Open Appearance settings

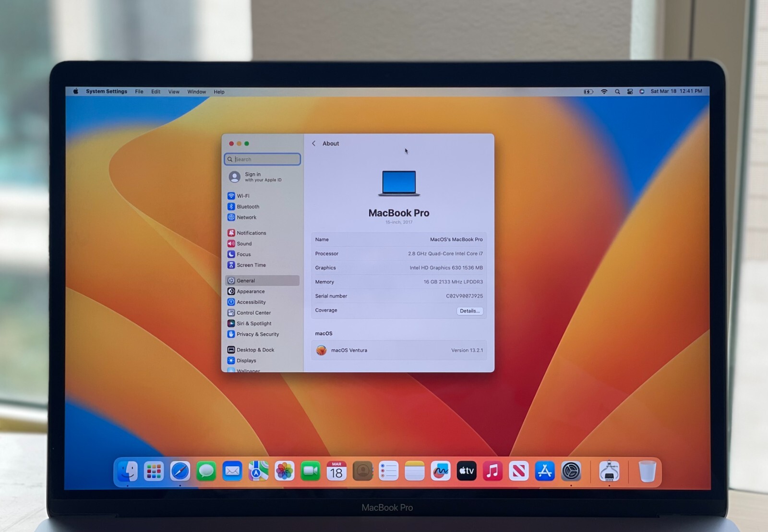(263, 291)
